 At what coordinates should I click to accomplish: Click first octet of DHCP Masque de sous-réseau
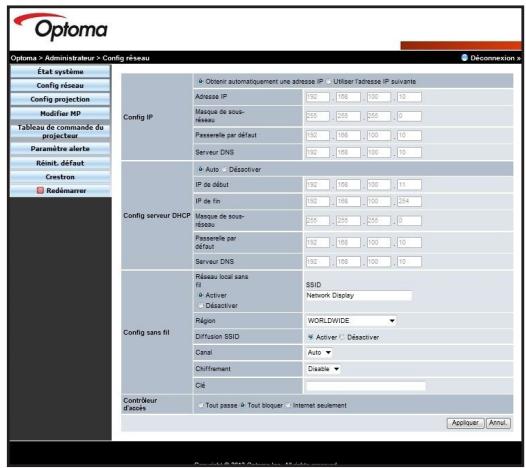coord(317,221)
